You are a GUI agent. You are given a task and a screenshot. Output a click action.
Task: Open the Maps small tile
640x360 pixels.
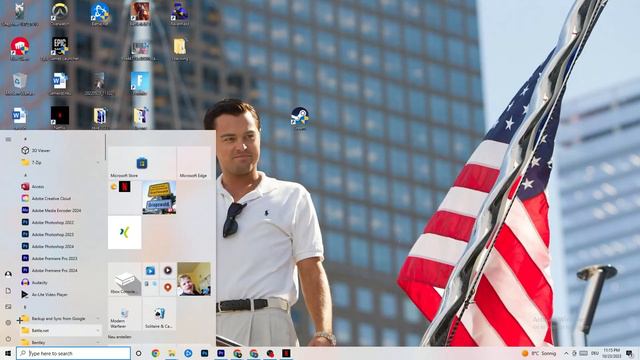click(168, 287)
